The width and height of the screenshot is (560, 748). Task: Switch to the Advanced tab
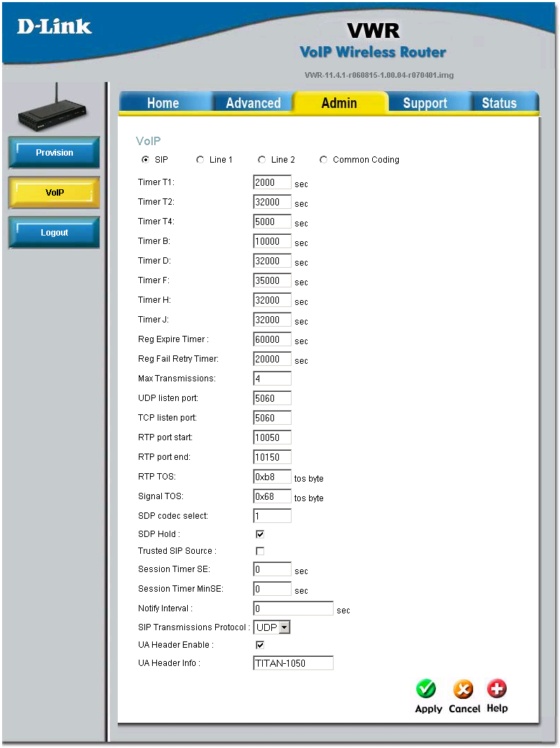[x=253, y=103]
